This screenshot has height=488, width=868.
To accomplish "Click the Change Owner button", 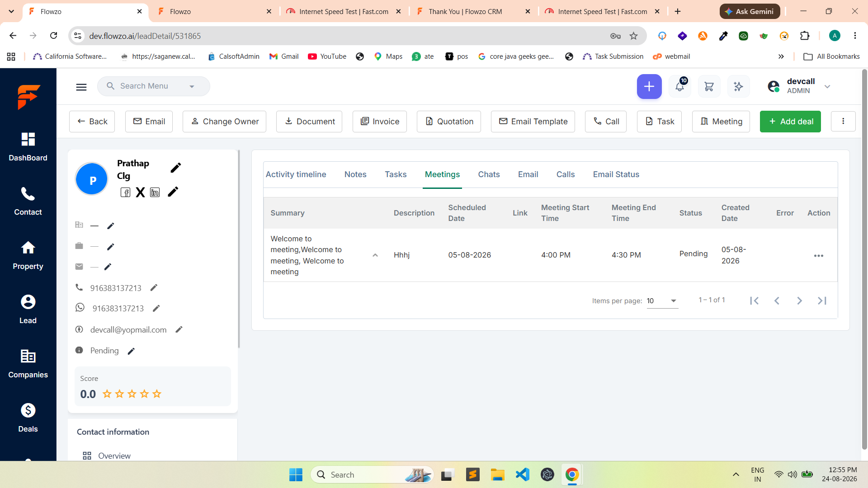I will point(224,122).
